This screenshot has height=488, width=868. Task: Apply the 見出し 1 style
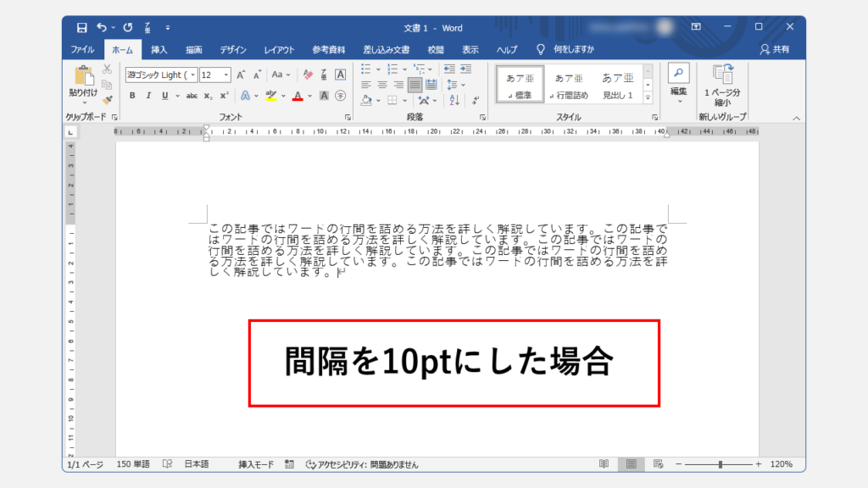tap(618, 86)
